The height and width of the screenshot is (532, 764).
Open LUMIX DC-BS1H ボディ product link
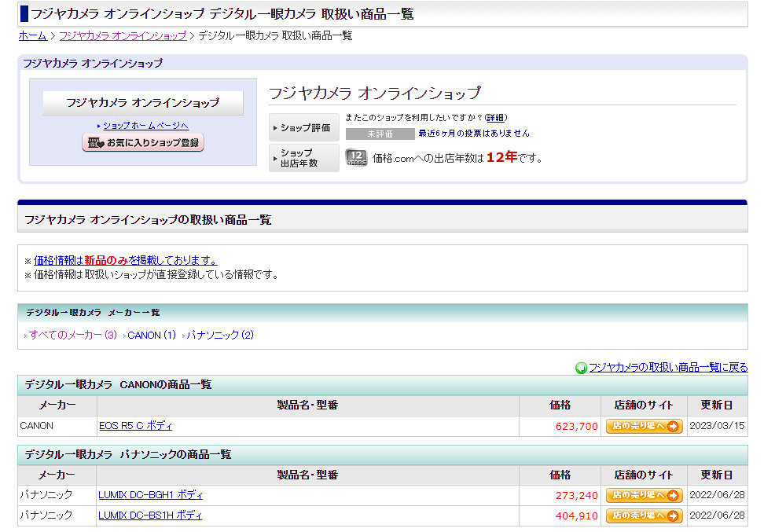pyautogui.click(x=150, y=515)
